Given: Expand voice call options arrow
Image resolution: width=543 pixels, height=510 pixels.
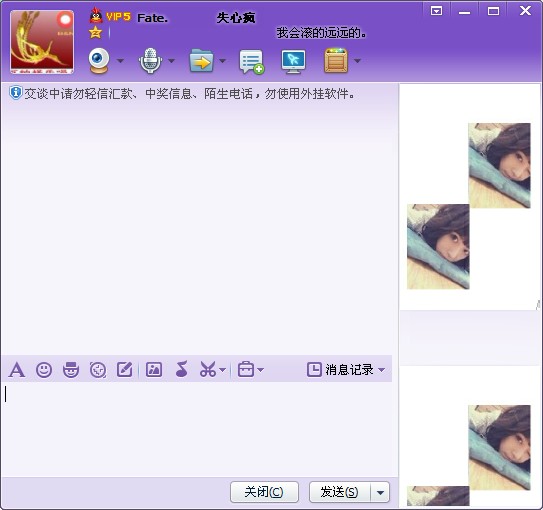Looking at the screenshot, I should coord(171,61).
